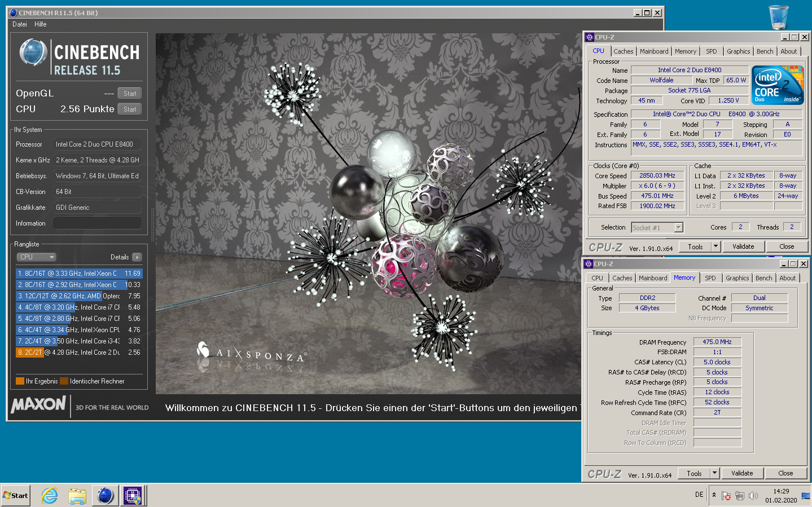Open About tab in upper CPU-Z

(789, 51)
